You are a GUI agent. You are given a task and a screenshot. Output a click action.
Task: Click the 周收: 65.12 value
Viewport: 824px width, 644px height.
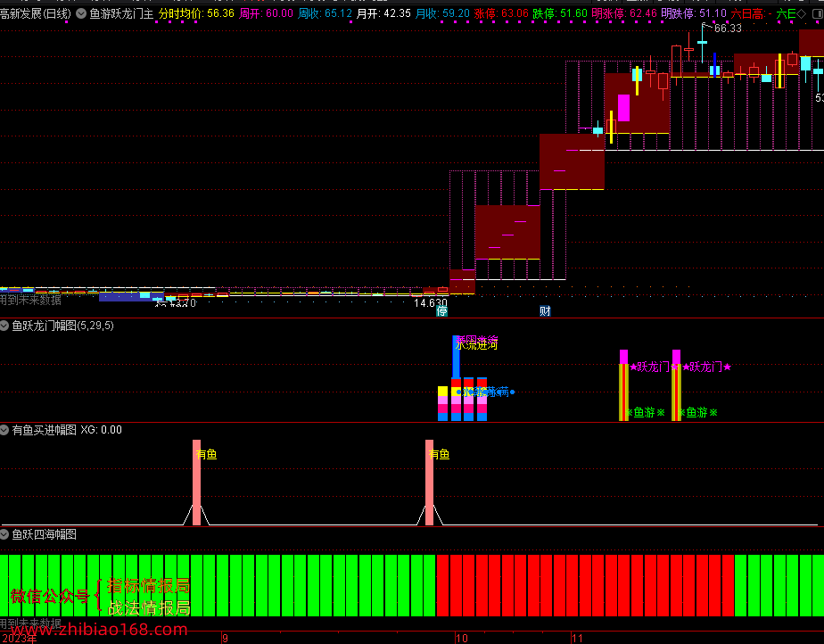pyautogui.click(x=325, y=13)
